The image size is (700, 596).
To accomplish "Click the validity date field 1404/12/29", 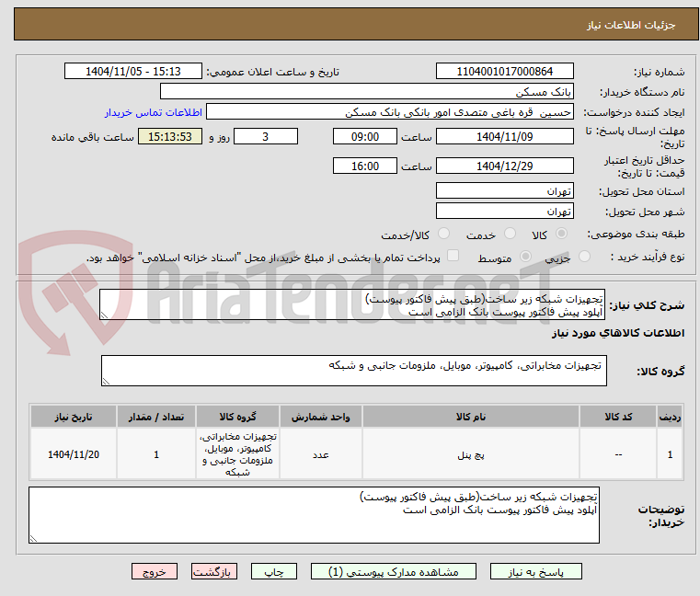I will point(504,166).
